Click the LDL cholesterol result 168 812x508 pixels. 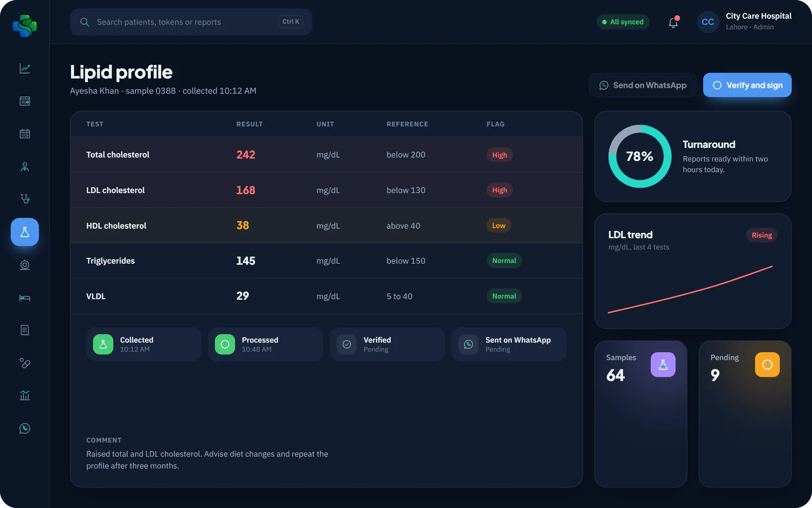pyautogui.click(x=246, y=190)
